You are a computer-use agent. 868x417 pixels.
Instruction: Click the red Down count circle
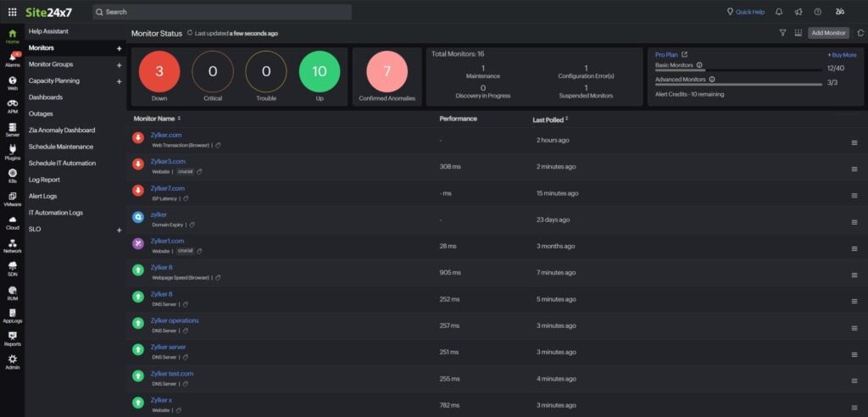point(159,71)
